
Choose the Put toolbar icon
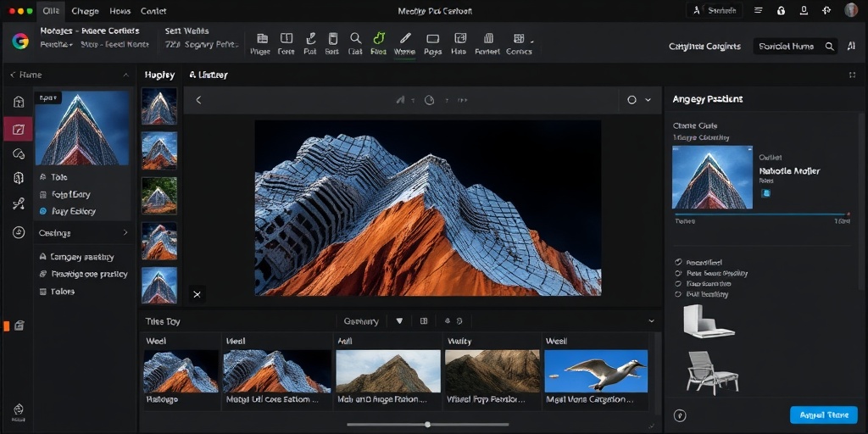coord(310,38)
